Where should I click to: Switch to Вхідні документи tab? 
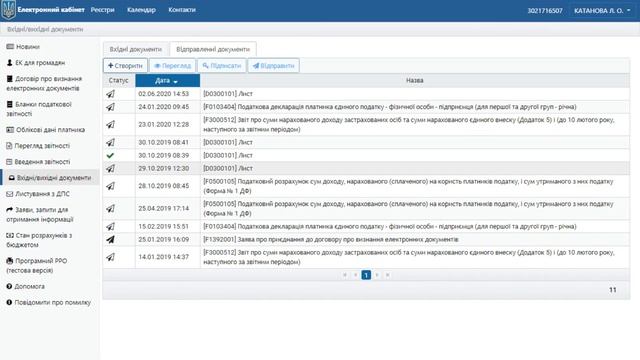136,49
